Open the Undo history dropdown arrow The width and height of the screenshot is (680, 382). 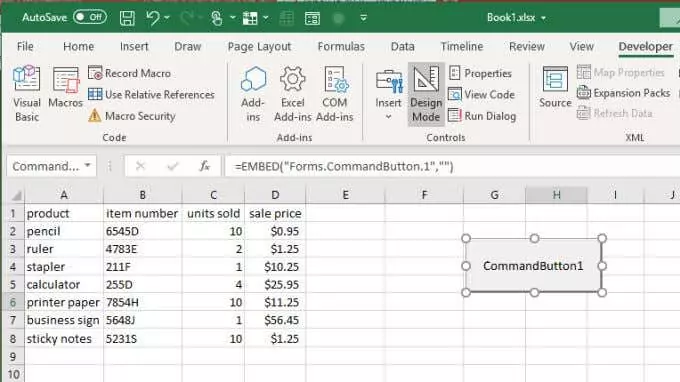[167, 18]
